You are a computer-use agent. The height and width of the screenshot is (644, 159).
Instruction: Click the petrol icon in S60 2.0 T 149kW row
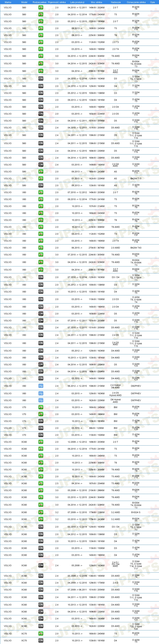pyautogui.click(x=41, y=8)
